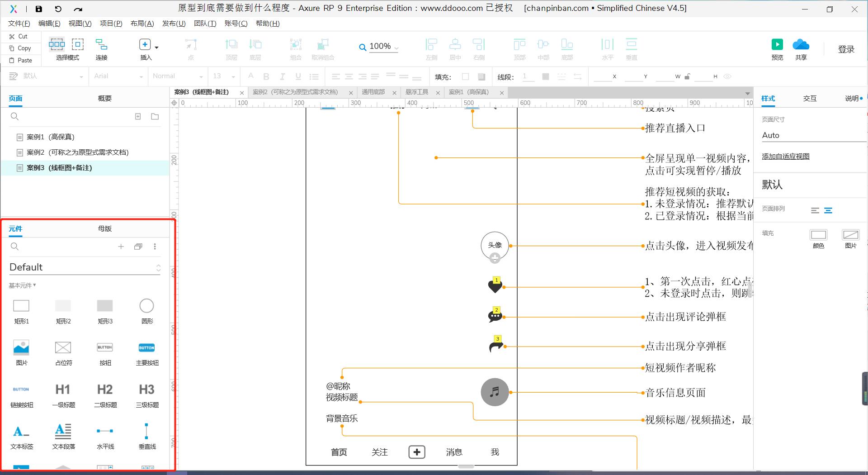Viewport: 868px width, 475px height.
Task: Set page alignment to center
Action: (828, 210)
